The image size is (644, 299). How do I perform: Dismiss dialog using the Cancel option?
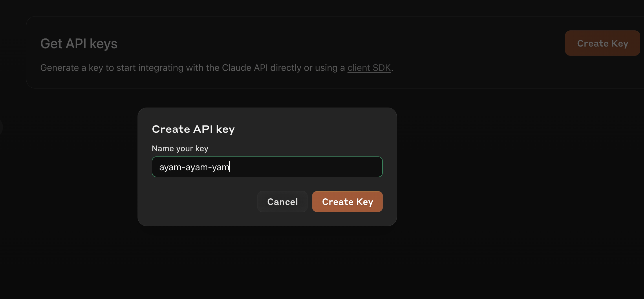point(282,202)
